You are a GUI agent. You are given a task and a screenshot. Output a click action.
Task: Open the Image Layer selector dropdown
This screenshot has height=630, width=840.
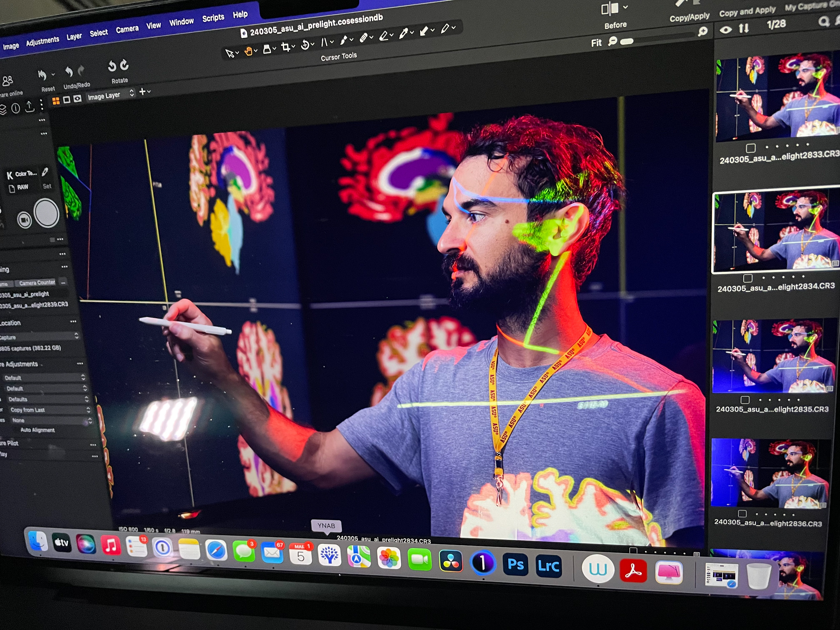tap(110, 94)
